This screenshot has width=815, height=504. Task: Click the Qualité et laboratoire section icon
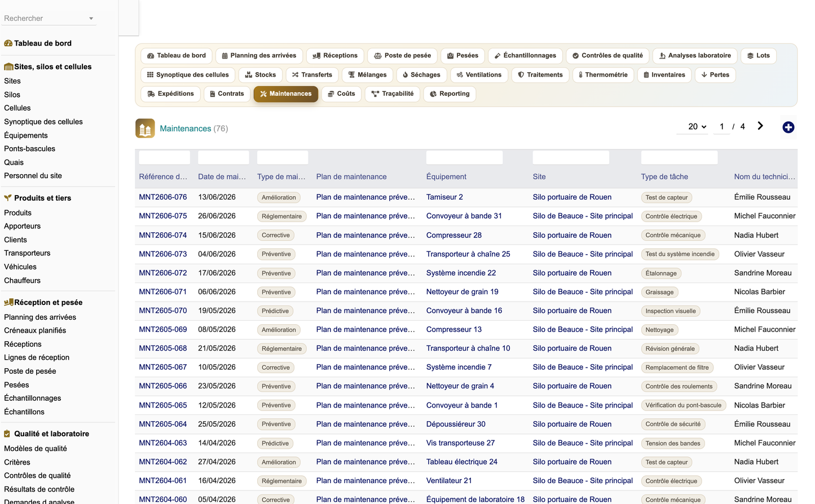click(x=7, y=434)
